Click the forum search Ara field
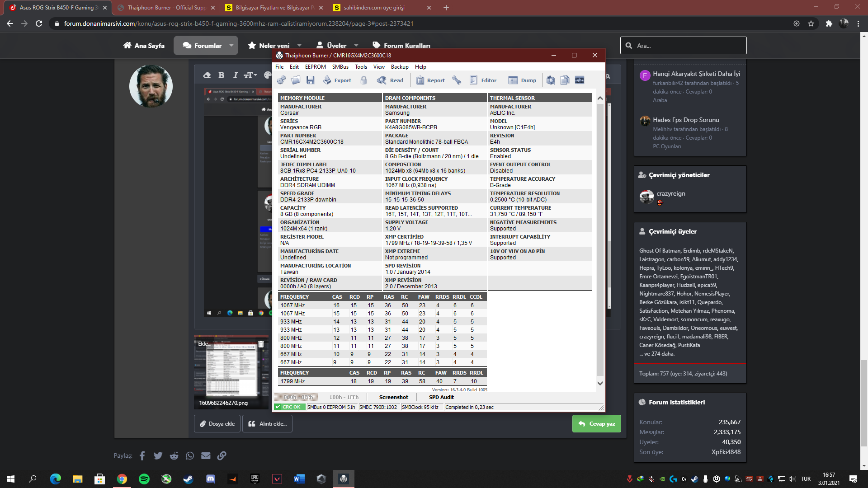The image size is (868, 488). point(683,46)
